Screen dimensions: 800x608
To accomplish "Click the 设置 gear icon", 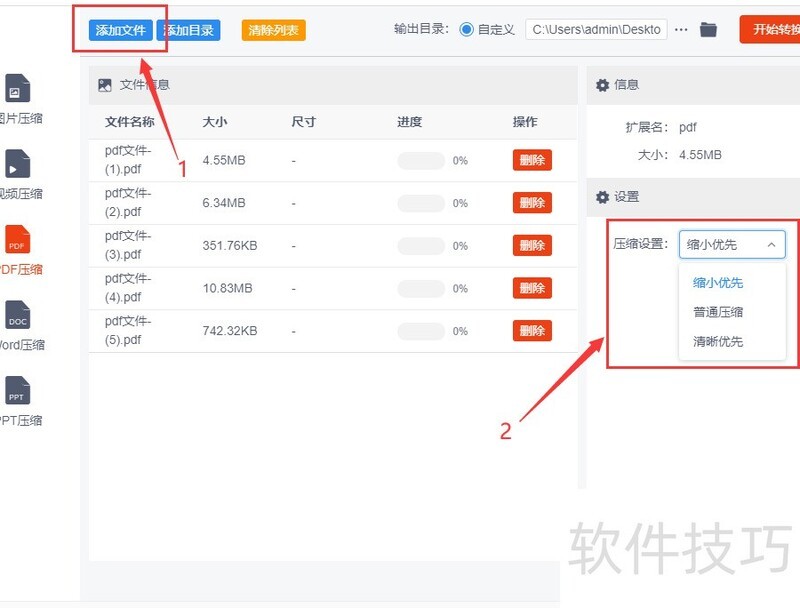I will 604,197.
